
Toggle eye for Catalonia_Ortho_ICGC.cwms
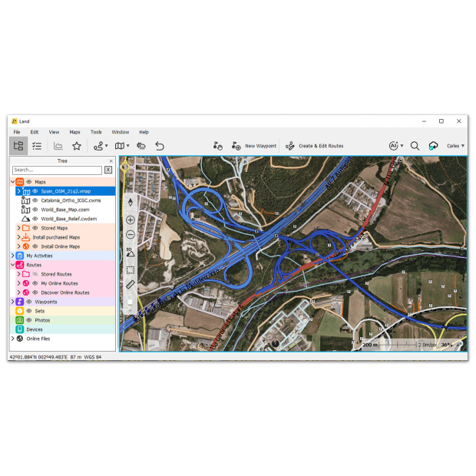click(35, 200)
